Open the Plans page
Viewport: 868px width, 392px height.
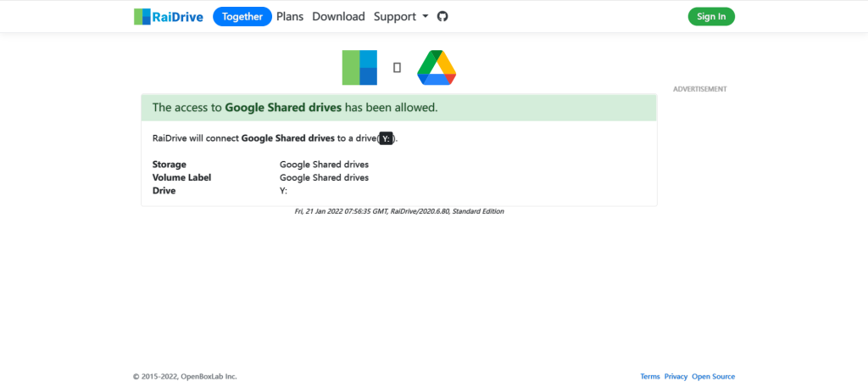tap(290, 17)
